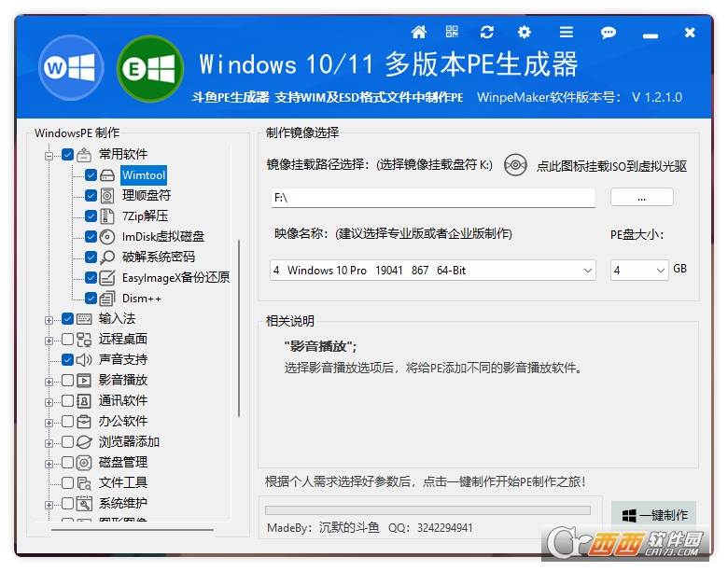Uncheck the Dism++ checkbox
The image size is (728, 571).
point(91,298)
